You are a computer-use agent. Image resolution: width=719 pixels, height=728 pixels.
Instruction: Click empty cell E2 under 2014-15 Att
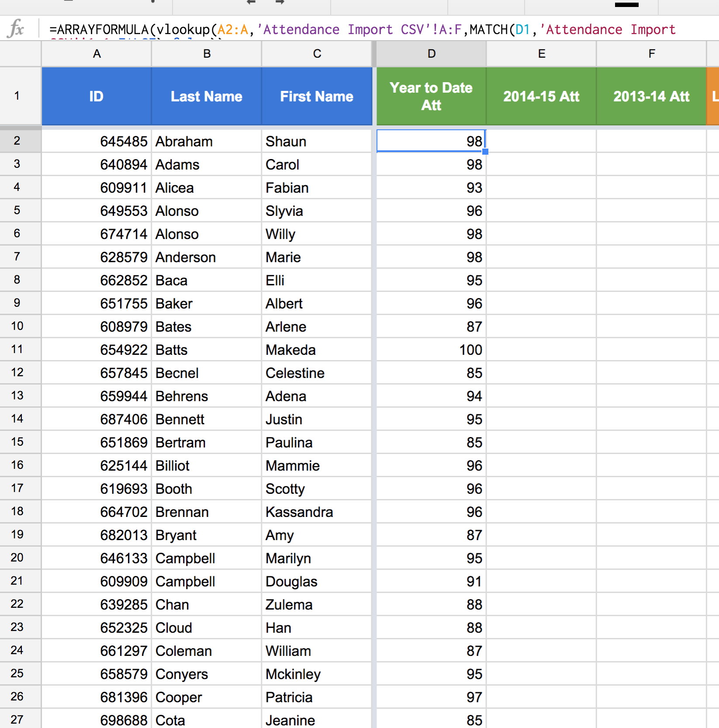point(541,141)
